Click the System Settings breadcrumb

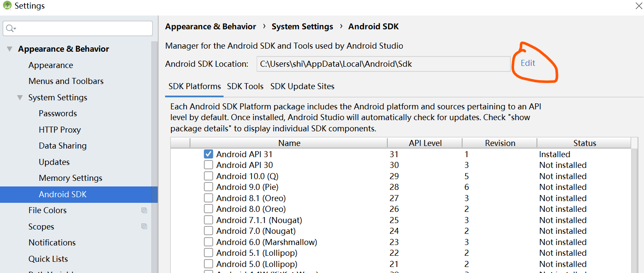302,27
